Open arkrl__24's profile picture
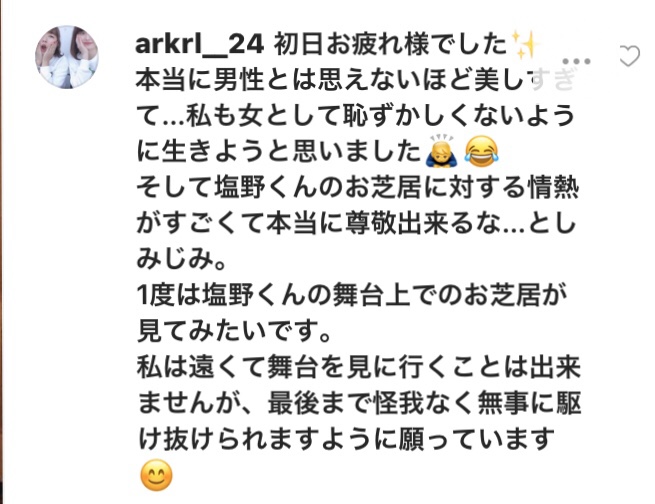 pos(67,57)
